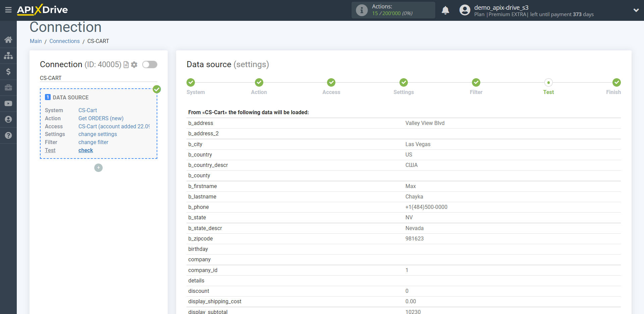The image size is (644, 314).
Task: Select the b_country_descr field name
Action: 208,165
